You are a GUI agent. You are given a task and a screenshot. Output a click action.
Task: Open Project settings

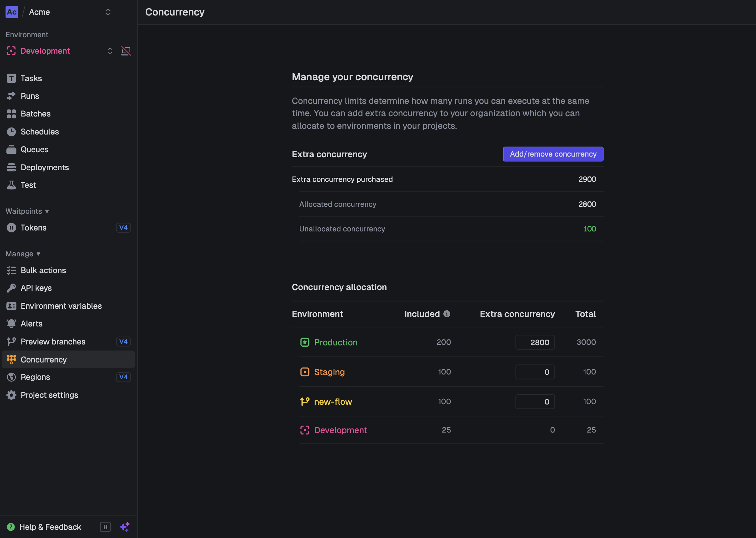tap(50, 395)
